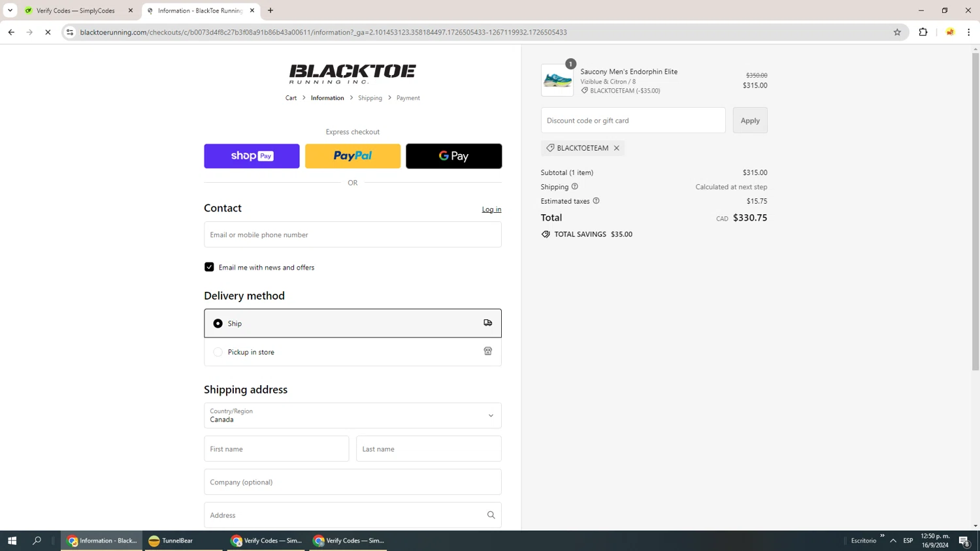Select the Pickup in store option
980x551 pixels.
click(353, 352)
